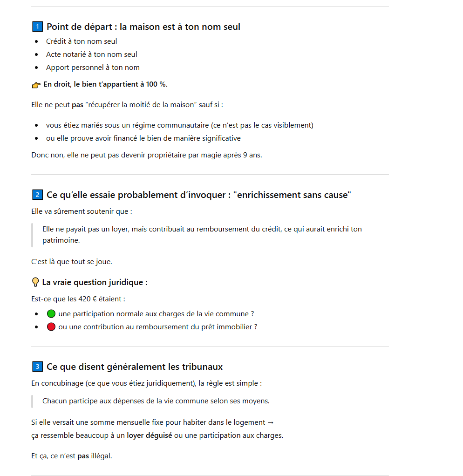463x476 pixels.
Task: Click bullet 'Apport personnel à ton nom'
Action: click(x=93, y=68)
